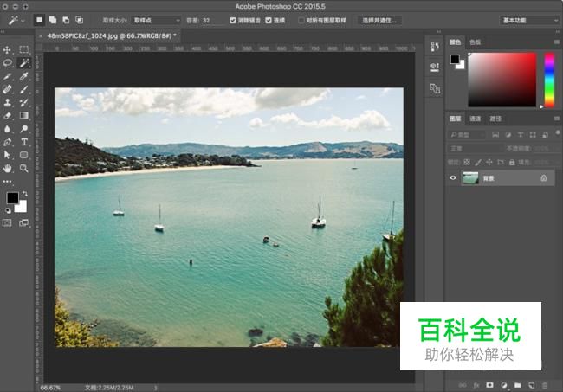Click the foreground color swatch in toolbox
This screenshot has height=392, width=563.
[12, 198]
